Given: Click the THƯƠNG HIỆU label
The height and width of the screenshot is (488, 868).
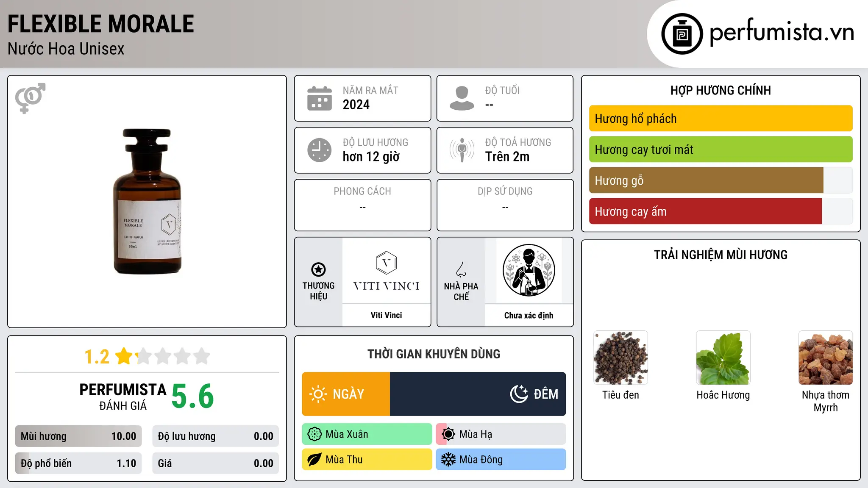Looking at the screenshot, I should 318,291.
